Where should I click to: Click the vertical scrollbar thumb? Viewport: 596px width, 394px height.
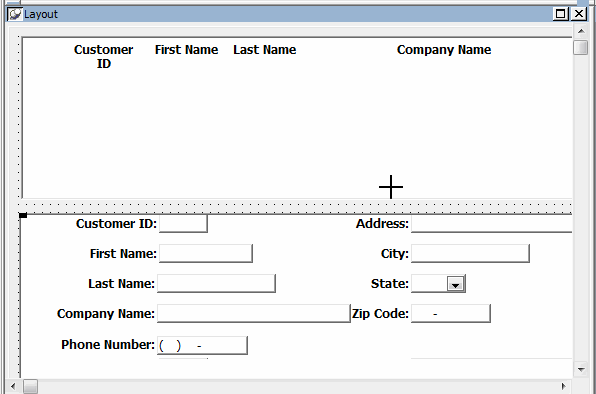coord(581,47)
